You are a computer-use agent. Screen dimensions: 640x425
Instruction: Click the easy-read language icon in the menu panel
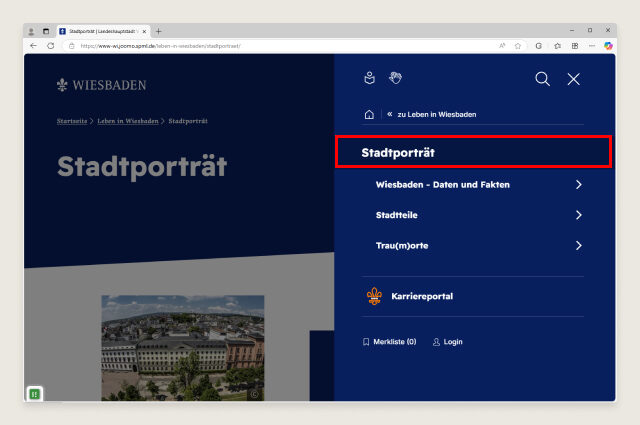coord(369,78)
